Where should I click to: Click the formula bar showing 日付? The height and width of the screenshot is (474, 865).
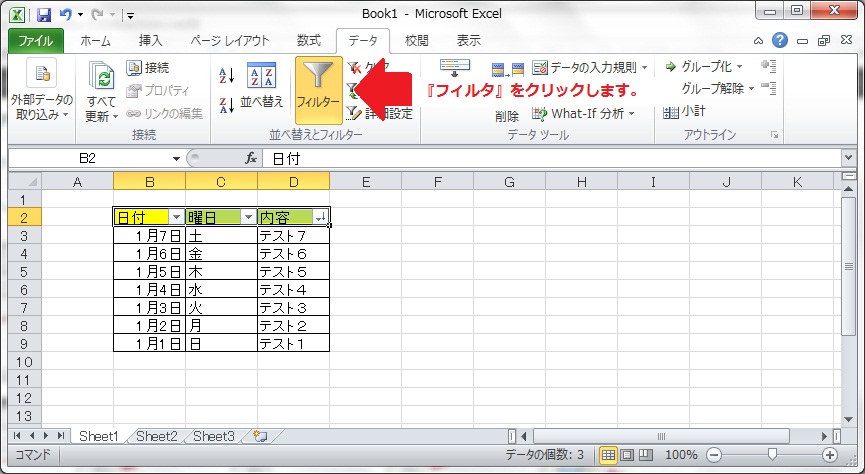tap(552, 159)
